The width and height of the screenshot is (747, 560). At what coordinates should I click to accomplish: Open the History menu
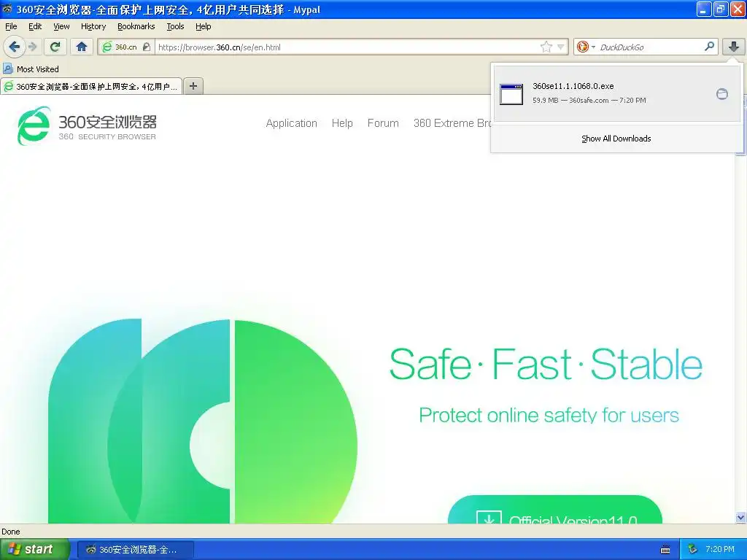coord(93,26)
